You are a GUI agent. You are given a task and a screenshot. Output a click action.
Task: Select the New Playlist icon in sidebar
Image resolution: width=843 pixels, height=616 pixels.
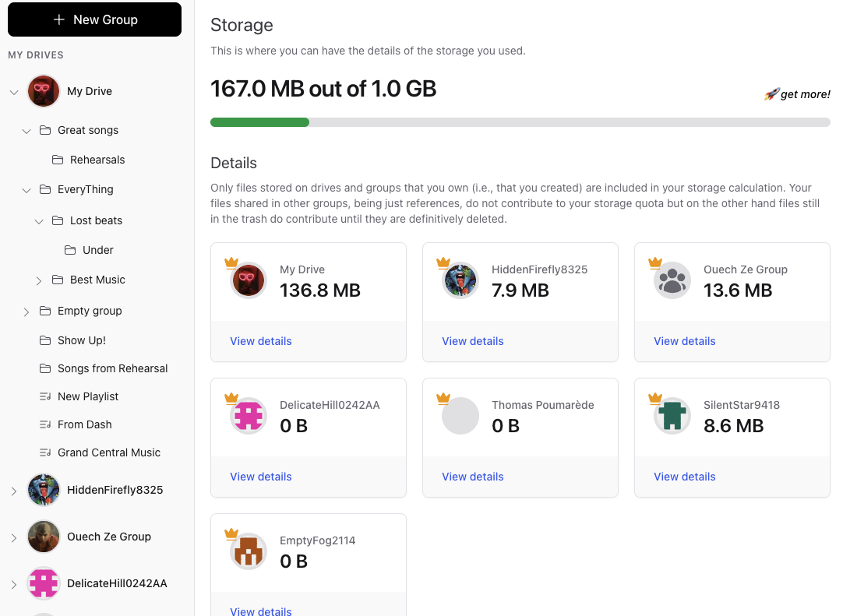pyautogui.click(x=45, y=396)
